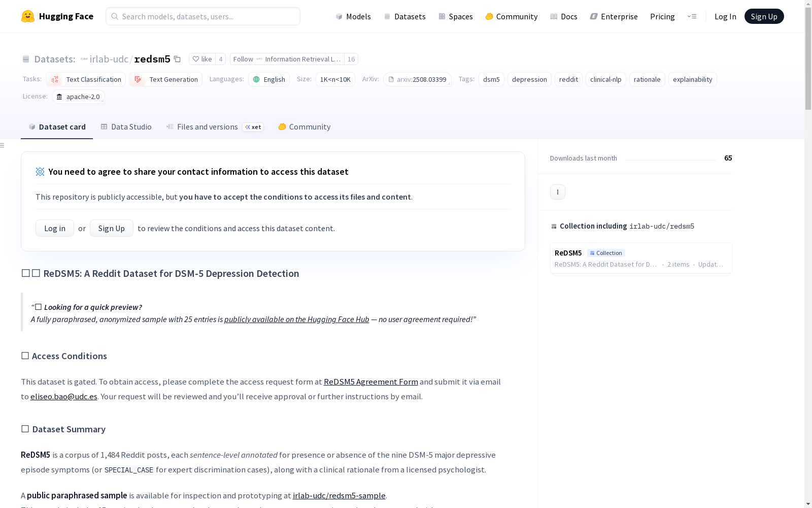This screenshot has height=508, width=812.
Task: Open the like count showing 4
Action: click(221, 59)
